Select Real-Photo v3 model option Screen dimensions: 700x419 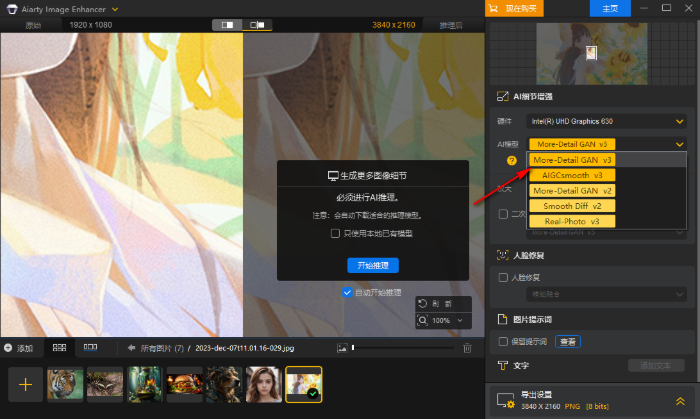coord(572,221)
